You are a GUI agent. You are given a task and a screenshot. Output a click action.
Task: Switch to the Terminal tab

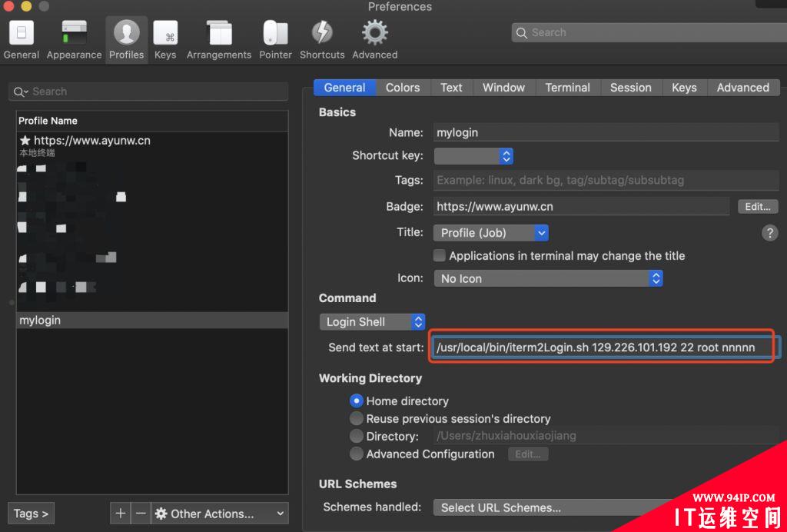[568, 88]
